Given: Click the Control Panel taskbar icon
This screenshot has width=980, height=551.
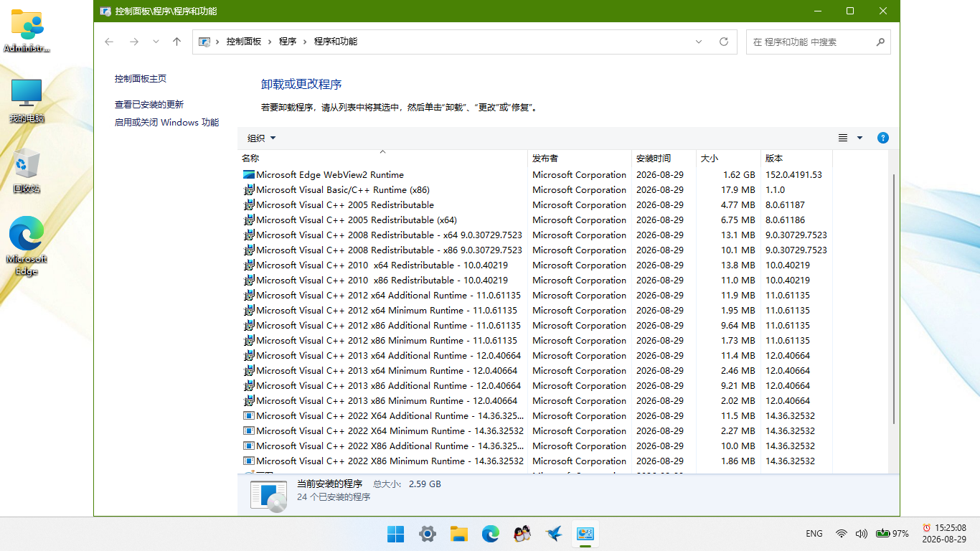Looking at the screenshot, I should [x=585, y=534].
